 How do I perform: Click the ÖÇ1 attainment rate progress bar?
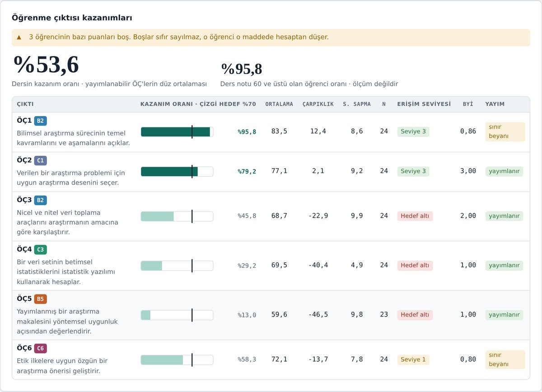pos(177,132)
